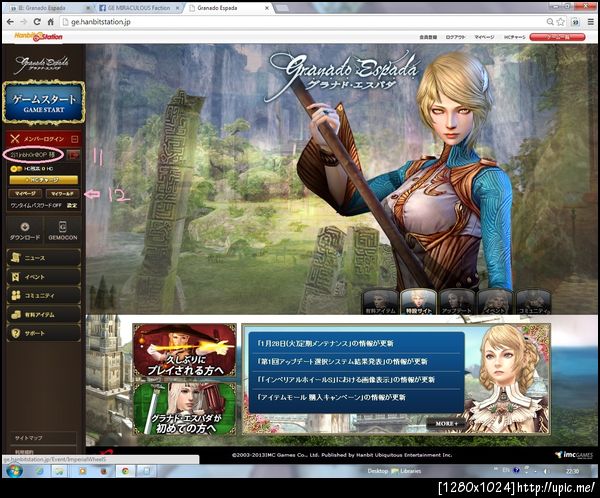Image resolution: width=600 pixels, height=498 pixels.
Task: Select the update character thumbnail
Action: [x=457, y=302]
